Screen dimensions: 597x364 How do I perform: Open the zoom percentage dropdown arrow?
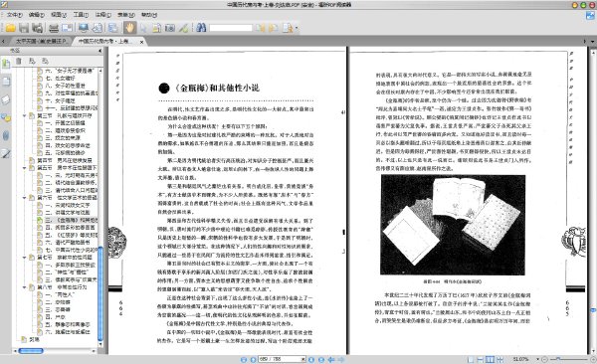[537, 359]
